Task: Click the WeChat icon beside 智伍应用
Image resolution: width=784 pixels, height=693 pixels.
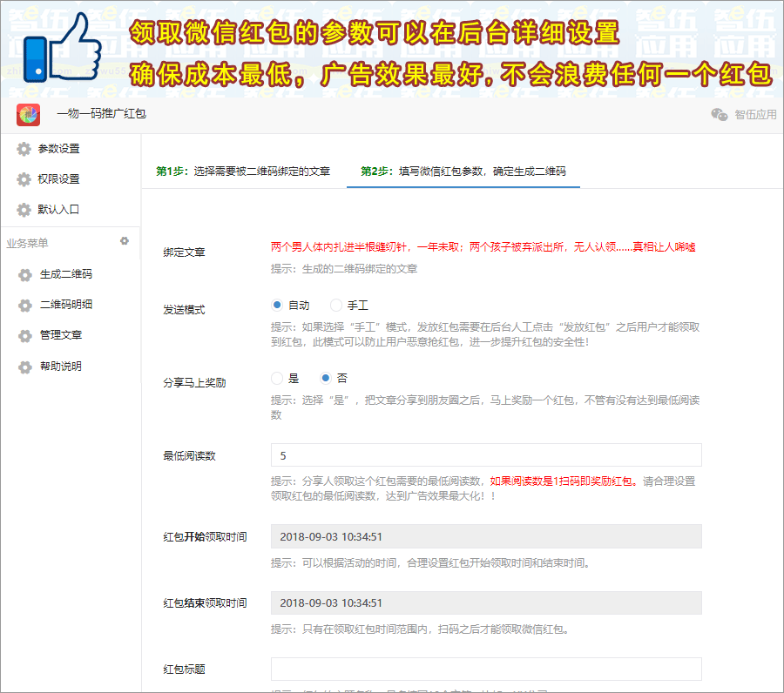Action: [x=719, y=114]
